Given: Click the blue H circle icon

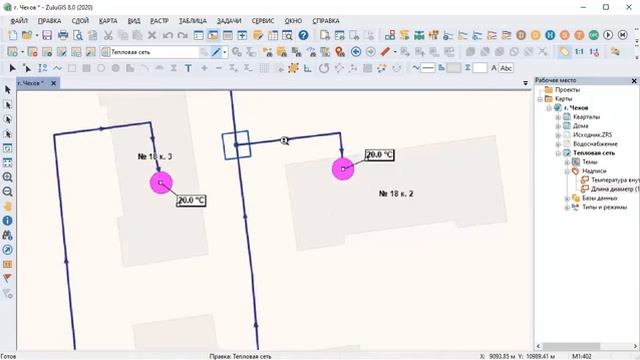Looking at the screenshot, I should (x=550, y=35).
